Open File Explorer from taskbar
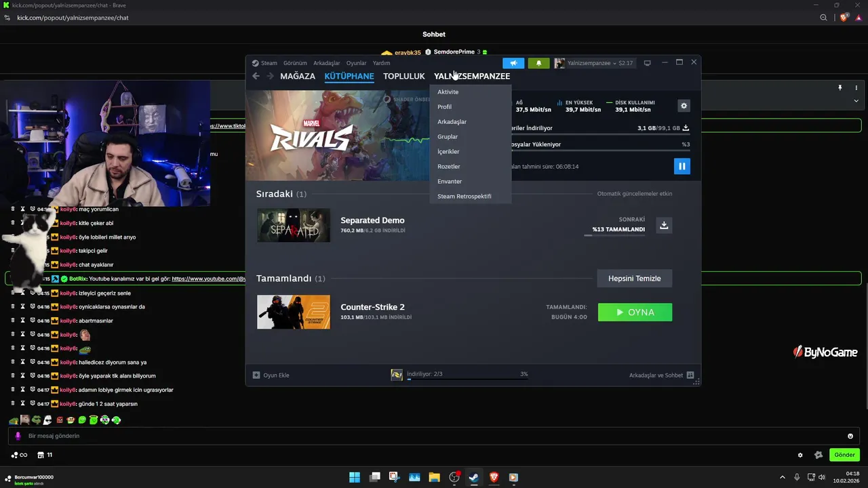868x488 pixels. (x=434, y=477)
